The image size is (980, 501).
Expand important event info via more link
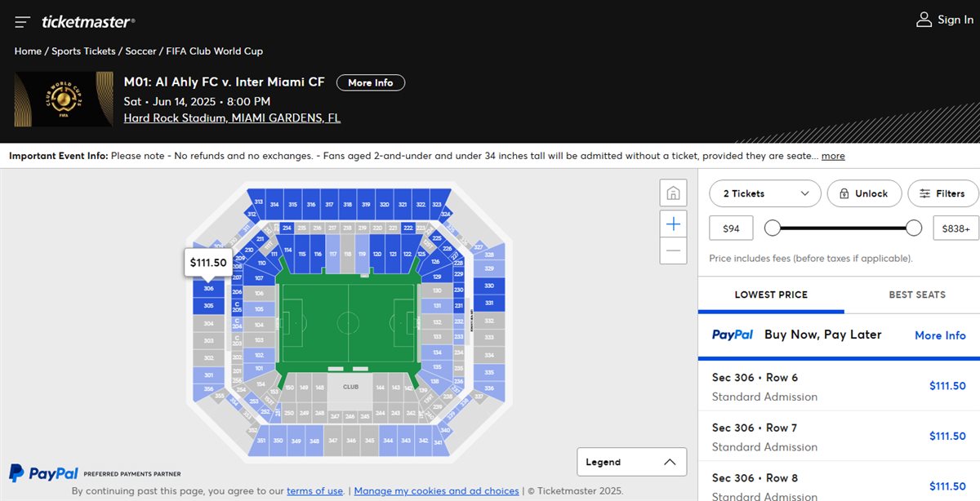(833, 156)
